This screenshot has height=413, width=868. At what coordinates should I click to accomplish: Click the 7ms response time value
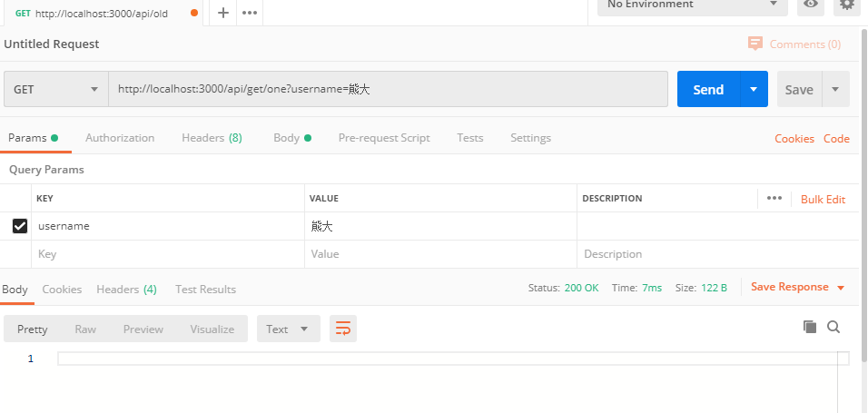click(652, 288)
